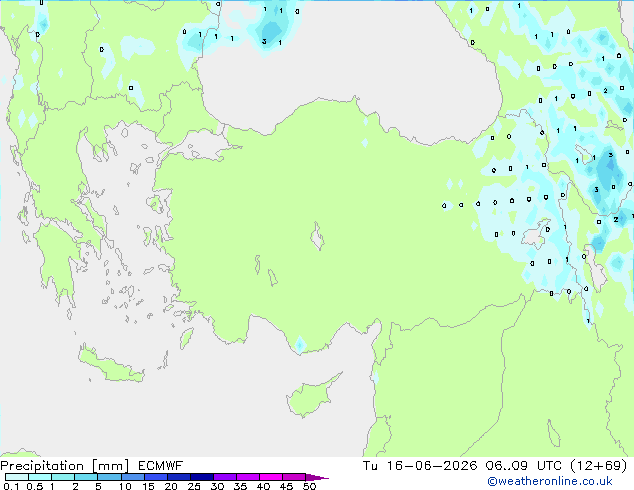Select the legend swatch starting at 10 mm
Viewport: 634px width, 490px height.
(x=132, y=477)
